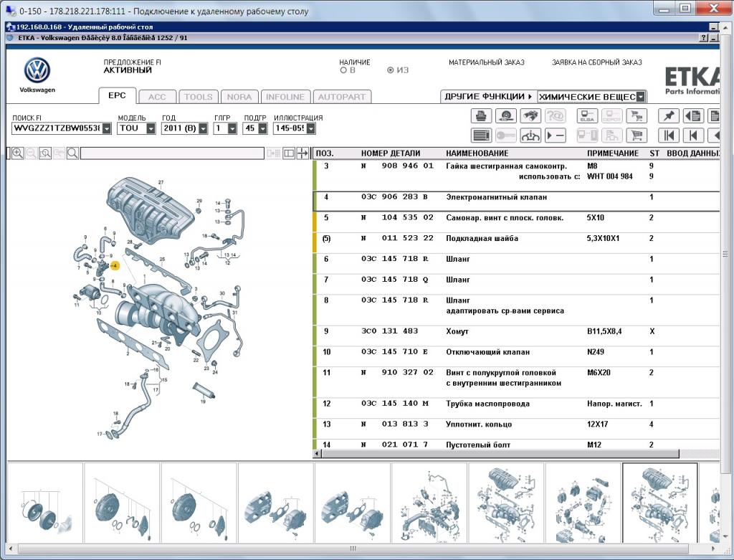Viewport: 734px width, 560px height.
Task: Open the first thumbnail with pulley illustration
Action: (45, 503)
